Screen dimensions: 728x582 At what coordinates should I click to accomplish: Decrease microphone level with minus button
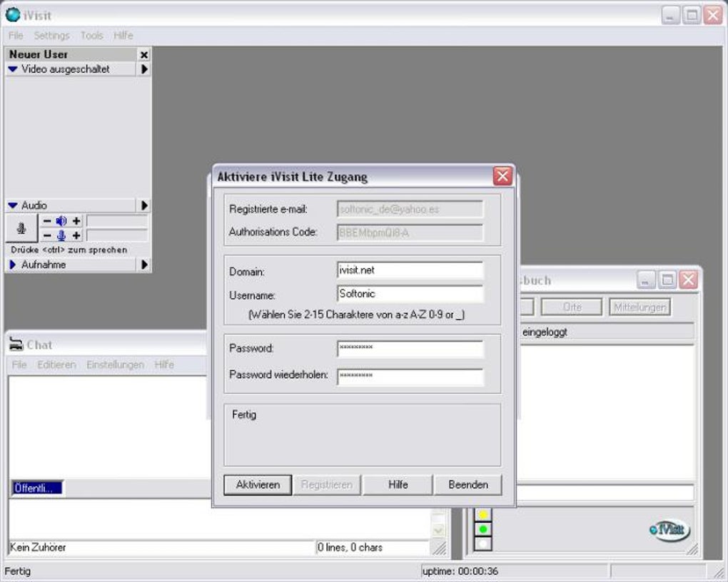coord(47,236)
